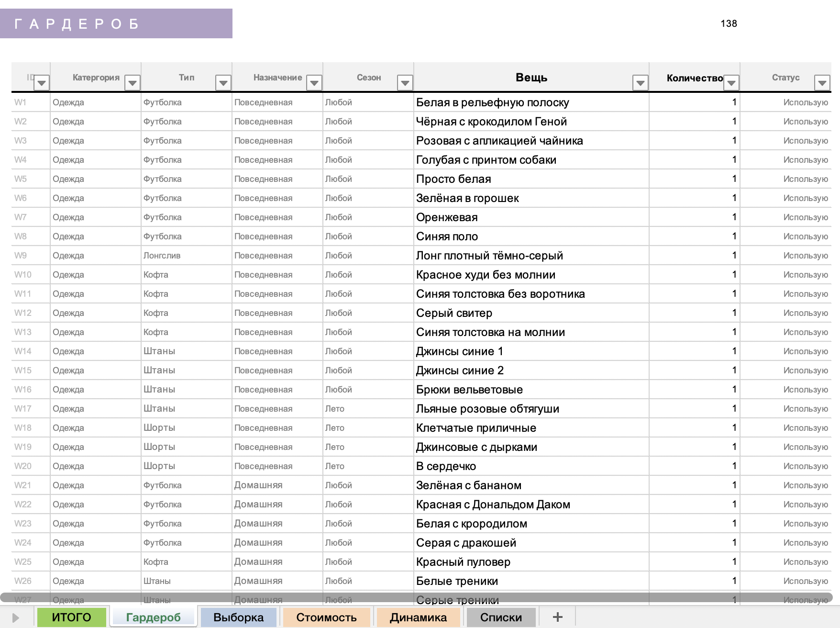Open the Катергория column filter dropdown
This screenshot has height=628, width=840.
(x=133, y=83)
